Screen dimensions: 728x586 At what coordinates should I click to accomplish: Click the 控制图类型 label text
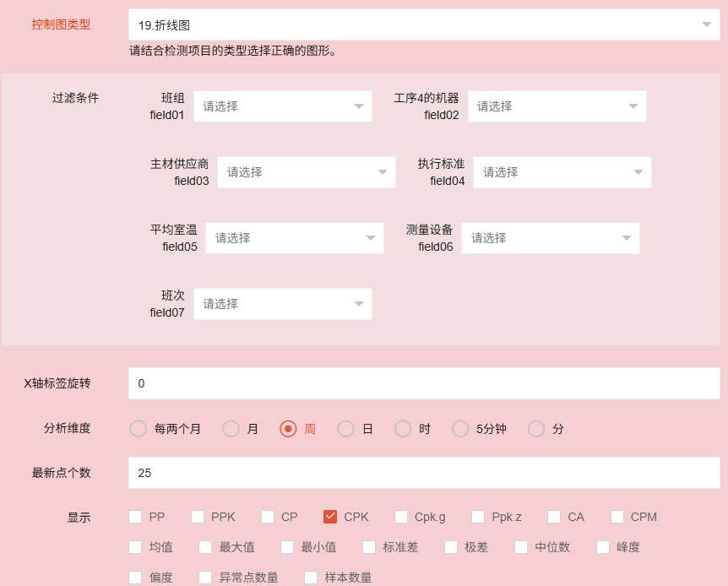point(61,24)
